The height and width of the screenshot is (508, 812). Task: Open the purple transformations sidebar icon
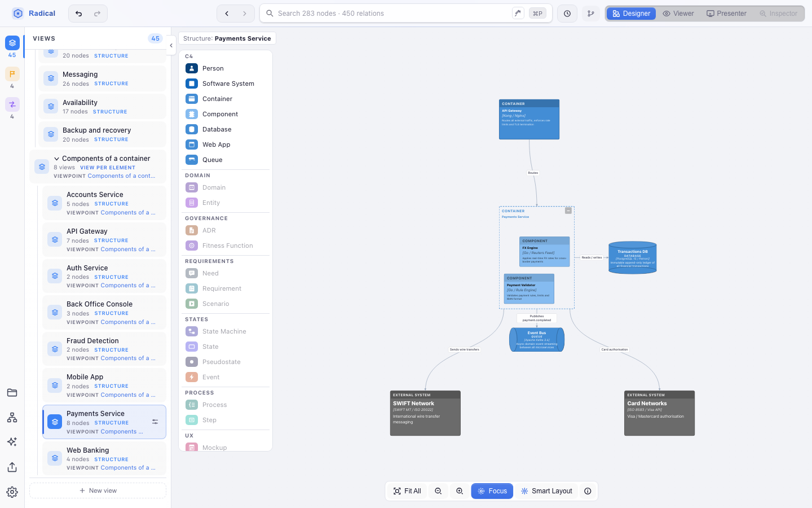coord(12,104)
